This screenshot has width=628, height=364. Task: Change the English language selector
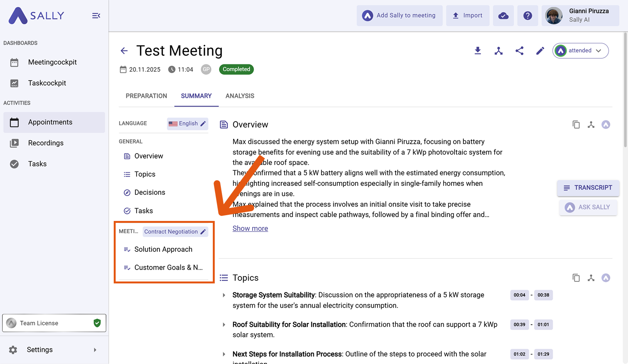tap(188, 123)
